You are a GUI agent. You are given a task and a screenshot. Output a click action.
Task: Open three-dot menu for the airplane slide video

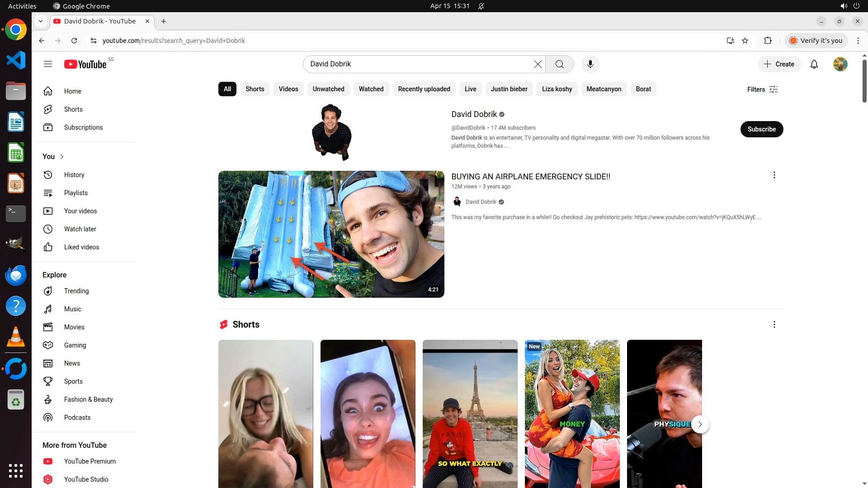click(x=774, y=175)
